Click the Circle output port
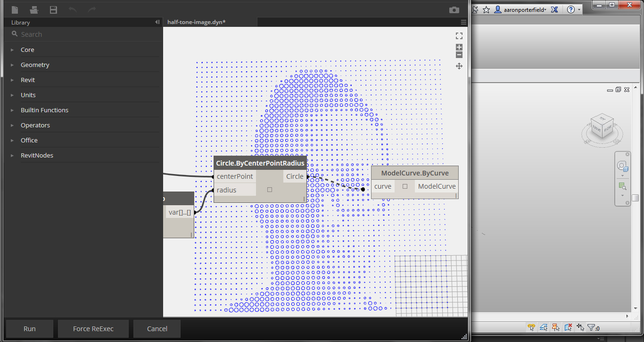 [x=295, y=176]
